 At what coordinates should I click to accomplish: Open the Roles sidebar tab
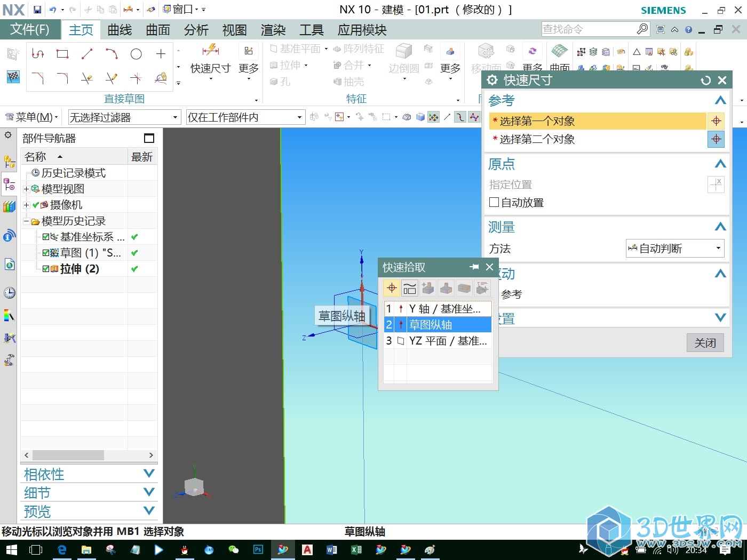click(x=9, y=361)
